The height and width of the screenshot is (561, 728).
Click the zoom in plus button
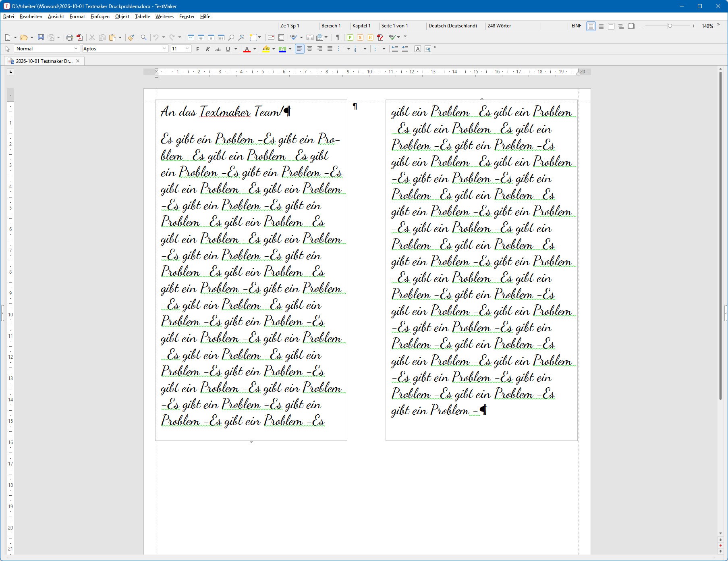tap(693, 26)
